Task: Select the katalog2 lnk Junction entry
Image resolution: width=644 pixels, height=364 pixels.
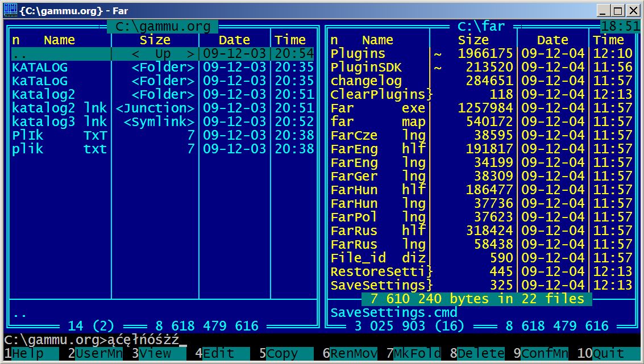Action: pos(163,108)
